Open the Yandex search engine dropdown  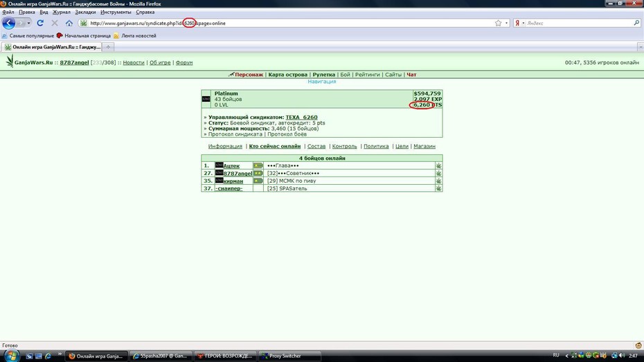point(524,23)
